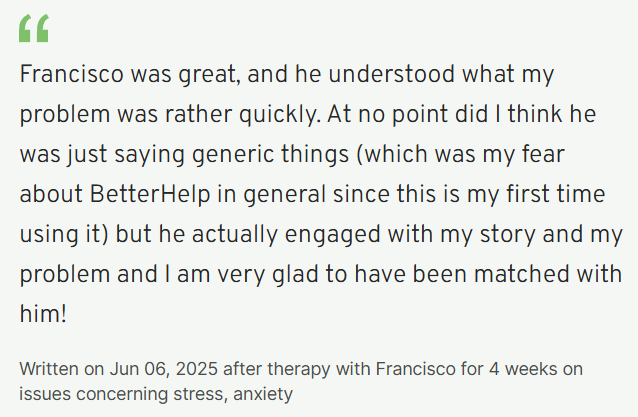Click the green quotation mark icon
638x417 pixels.
pyautogui.click(x=34, y=28)
